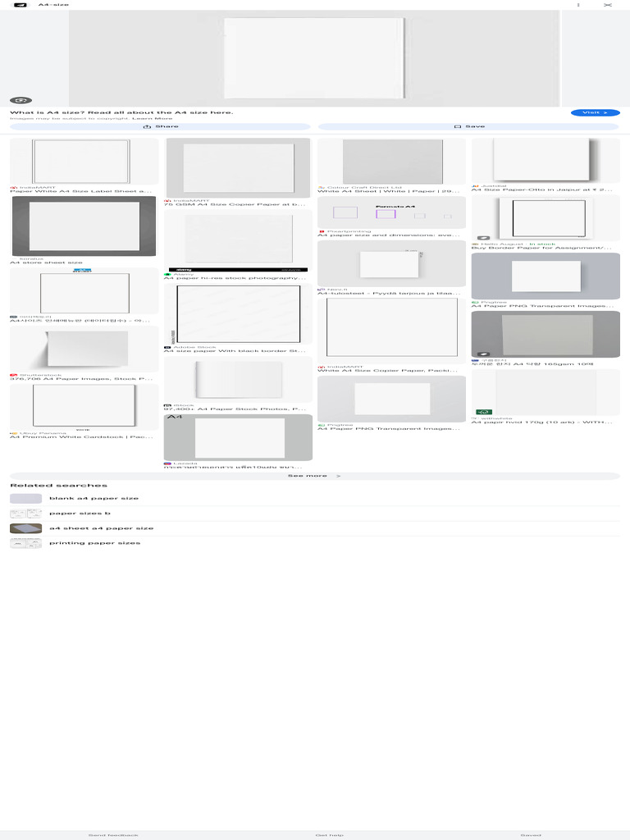The height and width of the screenshot is (840, 630).
Task: Open the Lazada A4 labelled image
Action: [x=238, y=437]
